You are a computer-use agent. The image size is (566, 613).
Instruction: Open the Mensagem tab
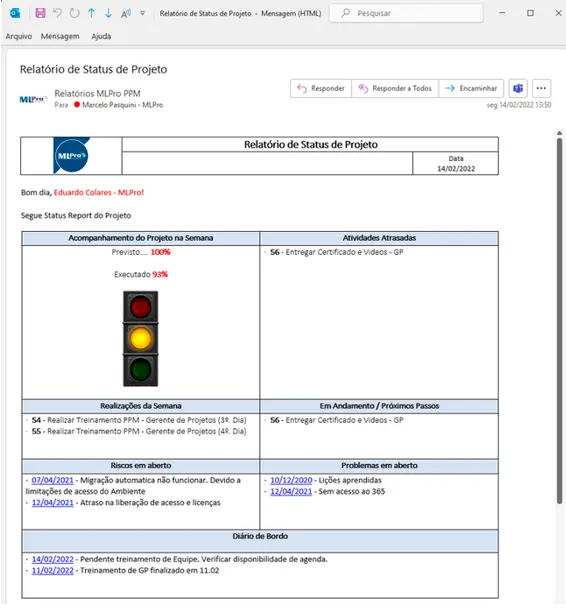[x=60, y=36]
